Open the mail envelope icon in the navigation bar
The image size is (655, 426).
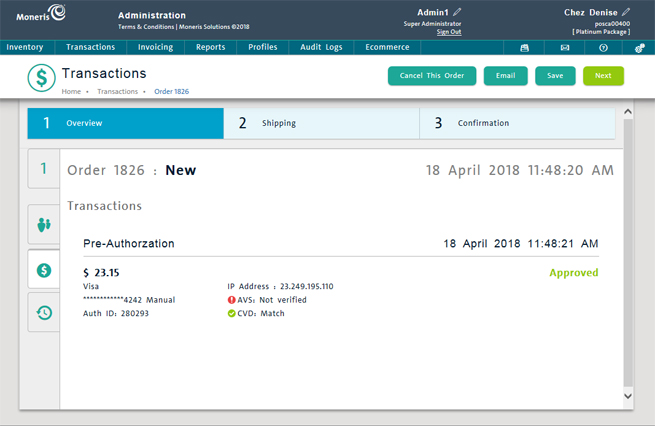pyautogui.click(x=565, y=47)
